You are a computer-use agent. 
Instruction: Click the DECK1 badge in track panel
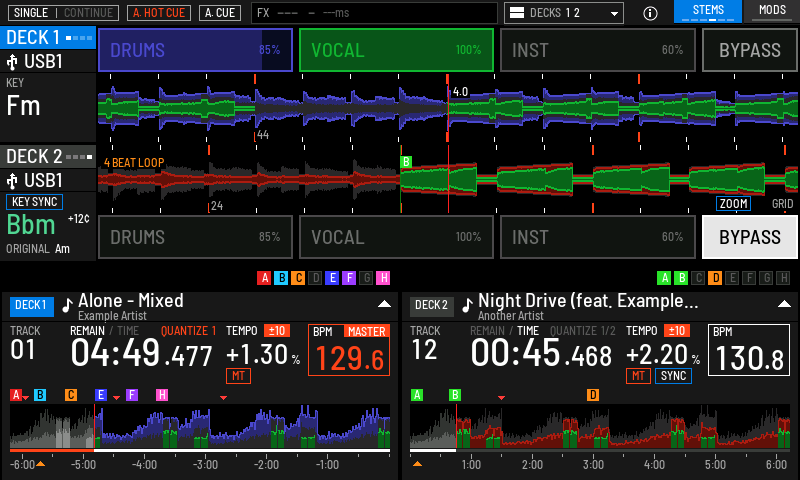pyautogui.click(x=31, y=306)
